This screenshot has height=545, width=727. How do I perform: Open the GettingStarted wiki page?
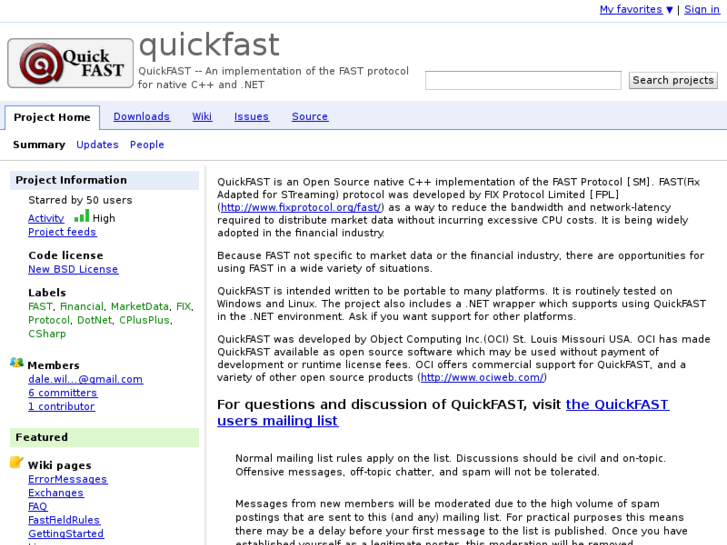tap(66, 534)
